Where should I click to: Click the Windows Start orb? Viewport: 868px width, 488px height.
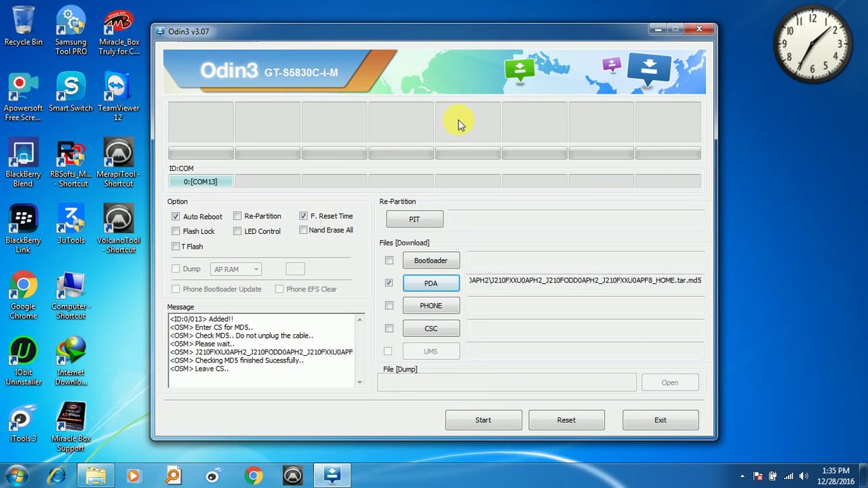[17, 476]
